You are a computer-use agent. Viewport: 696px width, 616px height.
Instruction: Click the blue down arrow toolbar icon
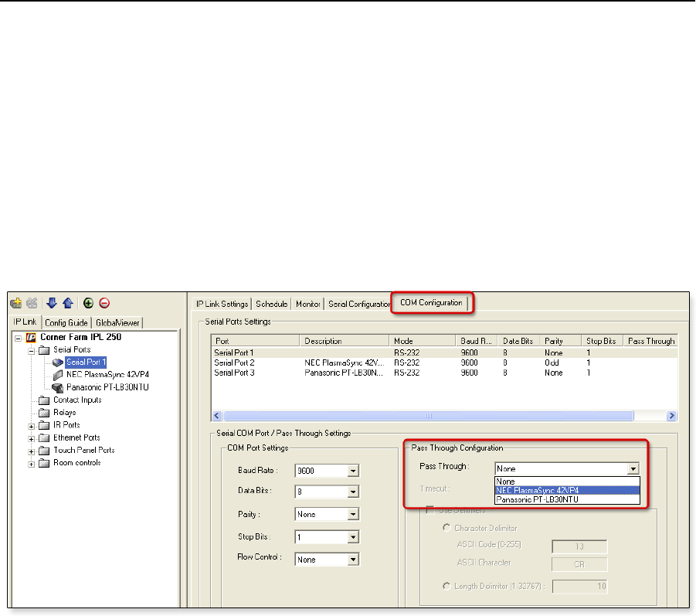coord(53,303)
